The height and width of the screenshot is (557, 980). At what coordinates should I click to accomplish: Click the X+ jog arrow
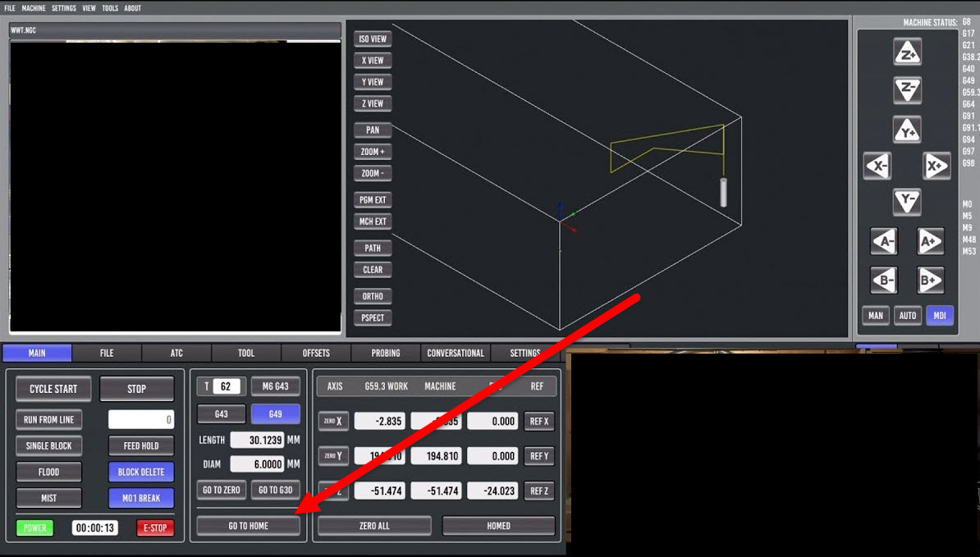(x=936, y=167)
